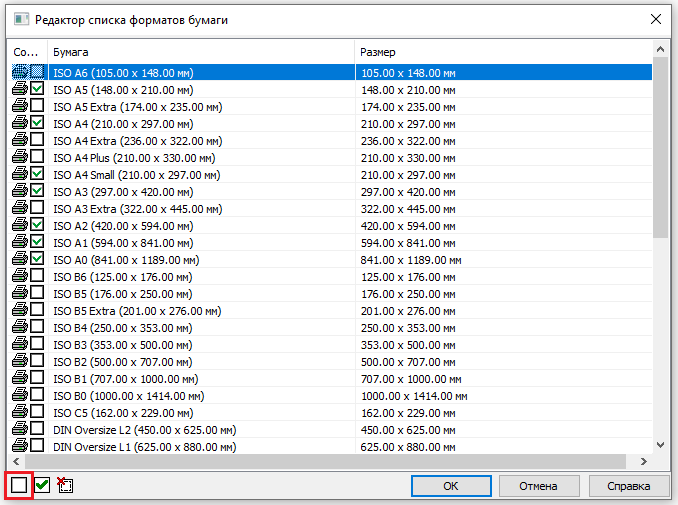
Task: Enable the ISO A4 Plus checkbox
Action: pos(37,157)
